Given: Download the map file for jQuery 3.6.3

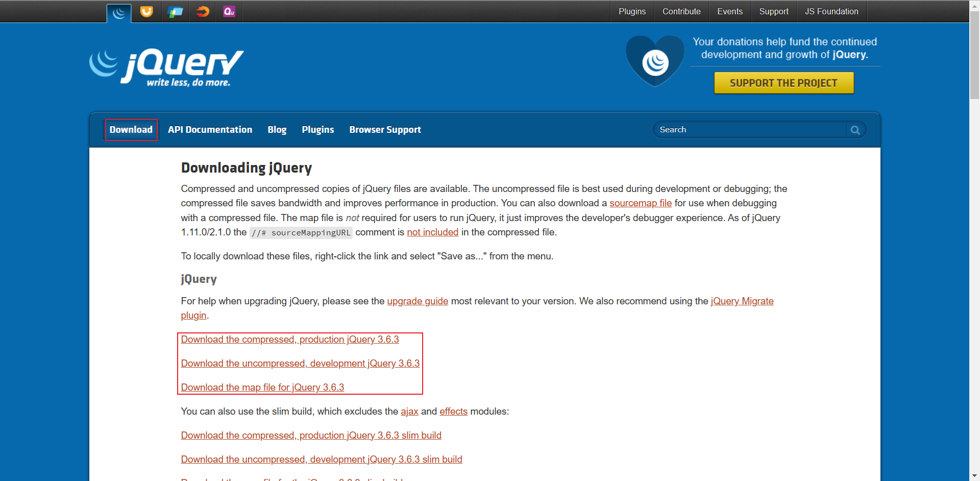Looking at the screenshot, I should [262, 388].
